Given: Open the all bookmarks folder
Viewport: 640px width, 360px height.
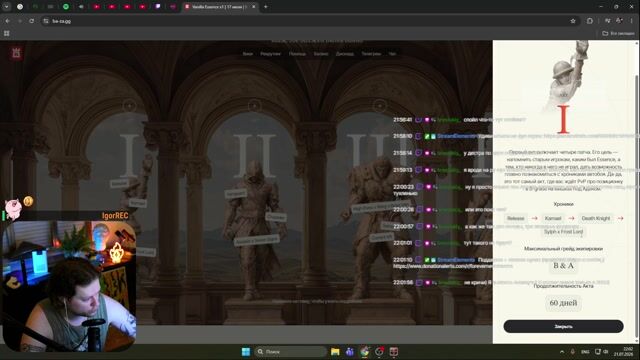Looking at the screenshot, I should 618,33.
